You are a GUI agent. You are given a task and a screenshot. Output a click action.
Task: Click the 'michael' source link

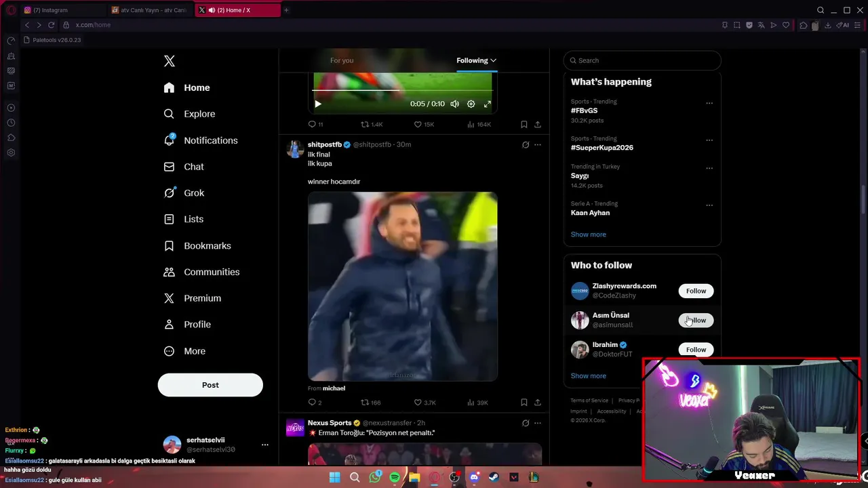(334, 388)
